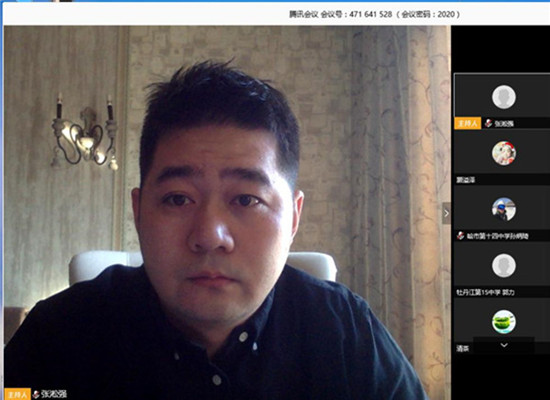Click the speaker's main video feed
Viewport: 550px width, 400px height.
click(227, 213)
